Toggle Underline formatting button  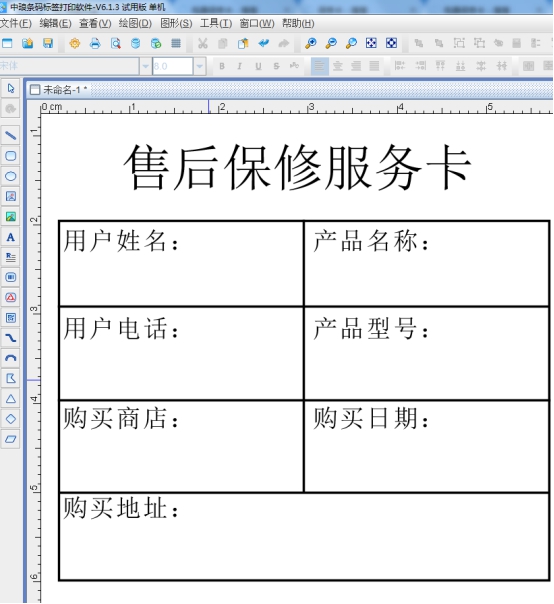[258, 66]
